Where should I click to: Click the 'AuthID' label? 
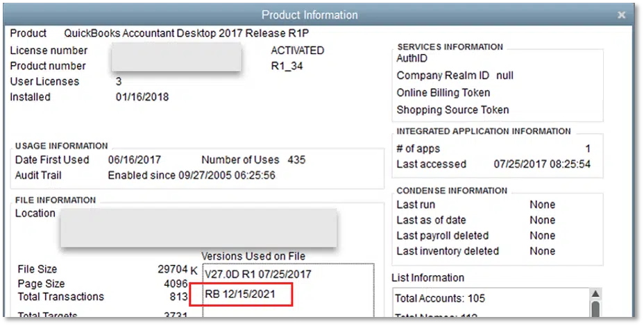(x=412, y=58)
